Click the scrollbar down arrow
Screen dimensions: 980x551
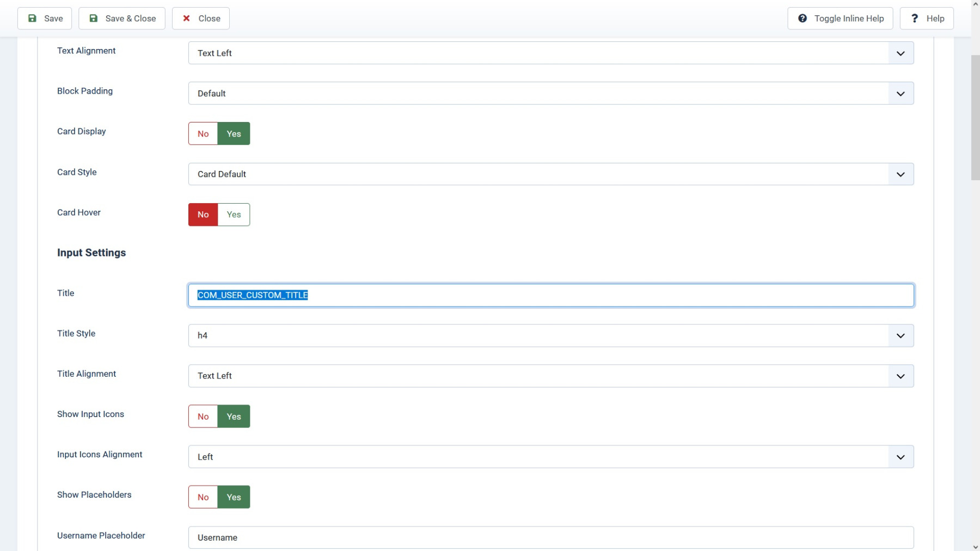975,547
